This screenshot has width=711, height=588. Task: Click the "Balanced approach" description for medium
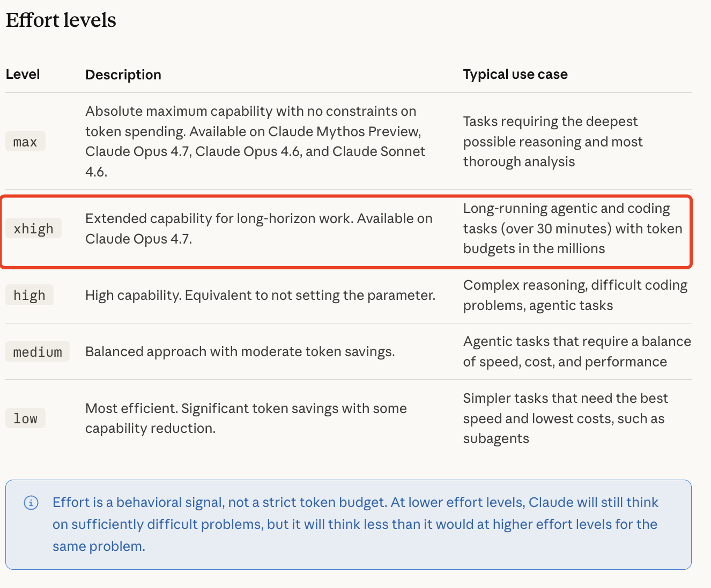[240, 352]
